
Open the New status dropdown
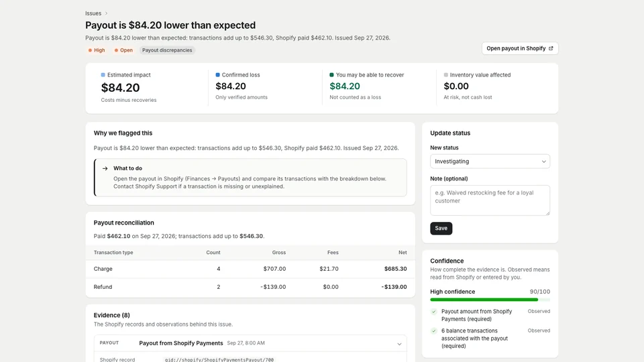tap(490, 162)
